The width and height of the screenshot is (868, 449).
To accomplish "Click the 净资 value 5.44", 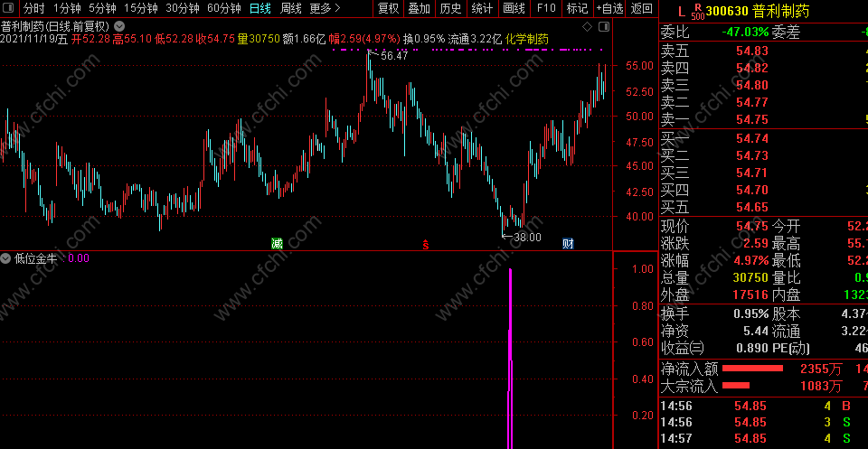I will (x=756, y=332).
